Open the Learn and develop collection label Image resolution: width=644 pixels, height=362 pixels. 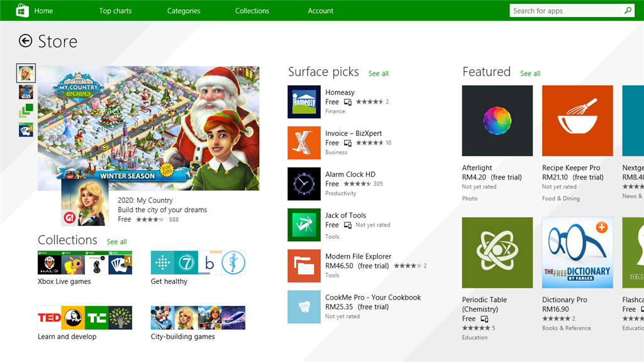coord(67,336)
